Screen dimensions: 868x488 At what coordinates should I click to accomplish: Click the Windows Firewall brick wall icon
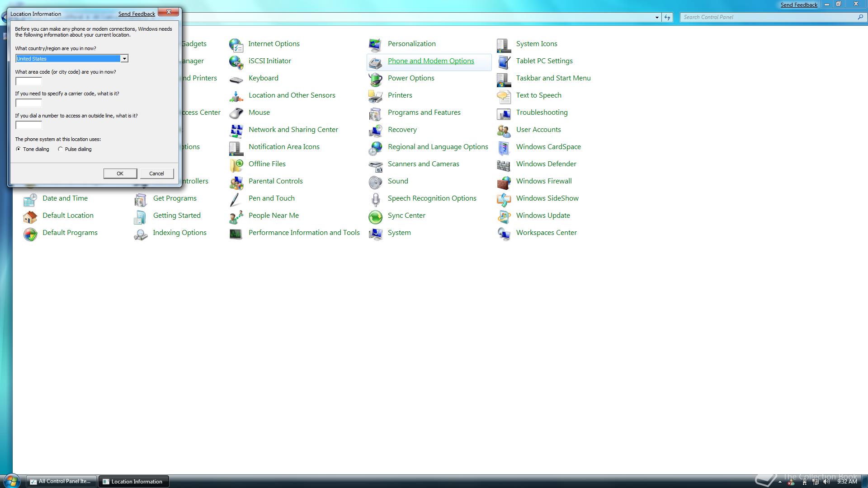click(504, 182)
